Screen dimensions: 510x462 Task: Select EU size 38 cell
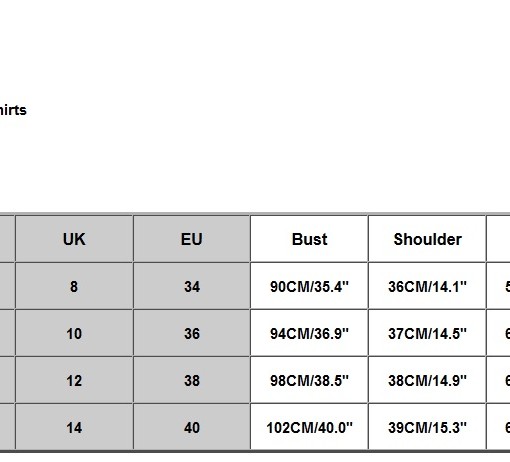pyautogui.click(x=192, y=380)
